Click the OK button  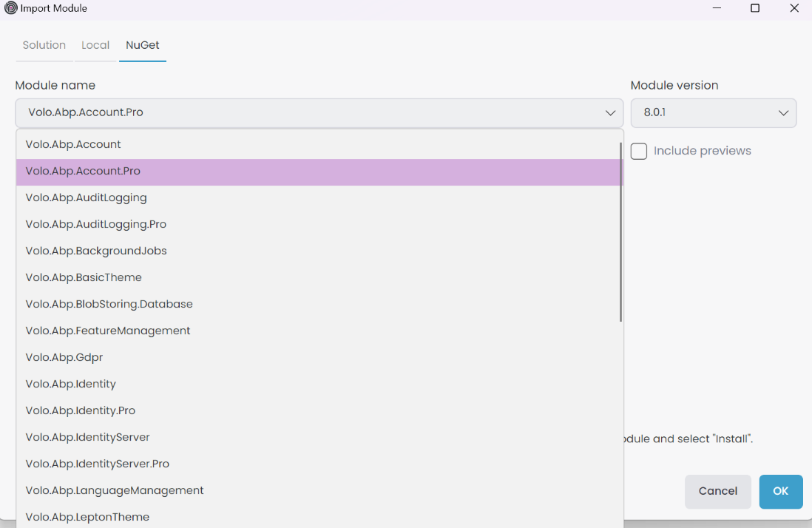point(780,491)
